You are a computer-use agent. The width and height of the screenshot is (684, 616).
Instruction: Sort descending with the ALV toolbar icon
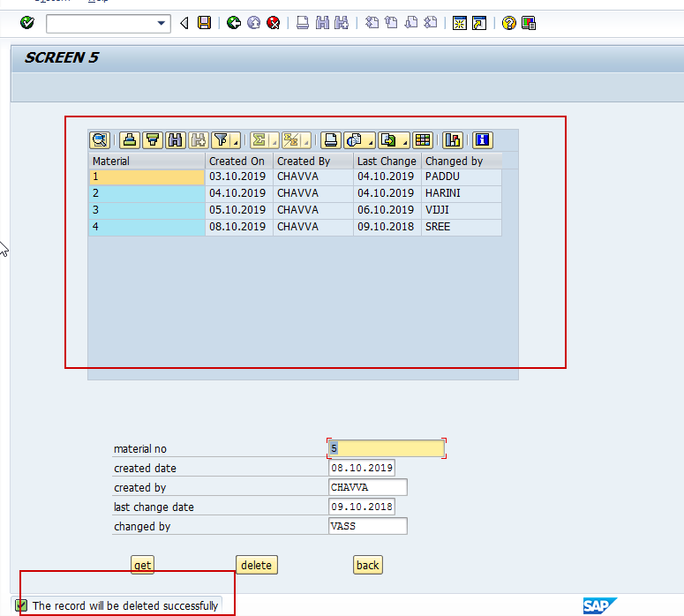[153, 140]
